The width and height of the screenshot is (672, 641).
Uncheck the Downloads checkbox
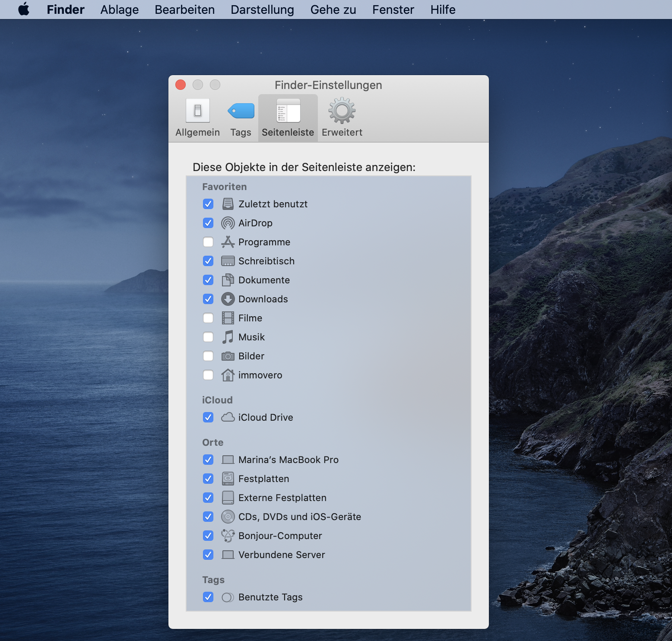tap(208, 299)
